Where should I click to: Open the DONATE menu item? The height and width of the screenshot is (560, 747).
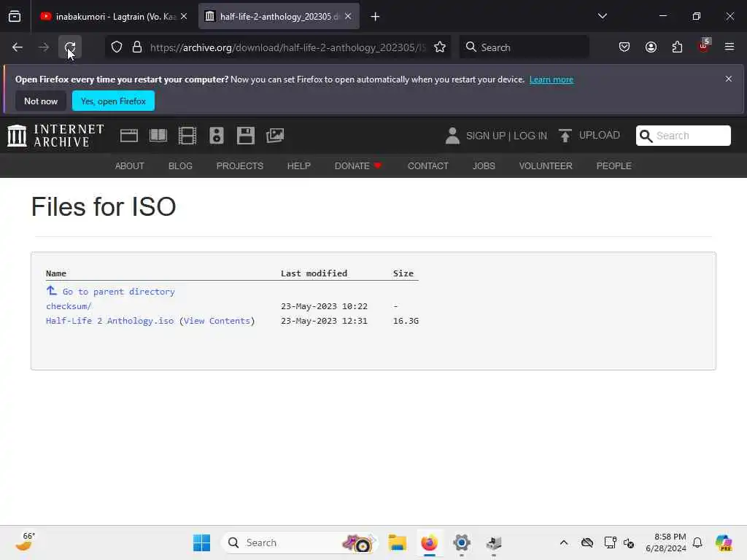357,166
